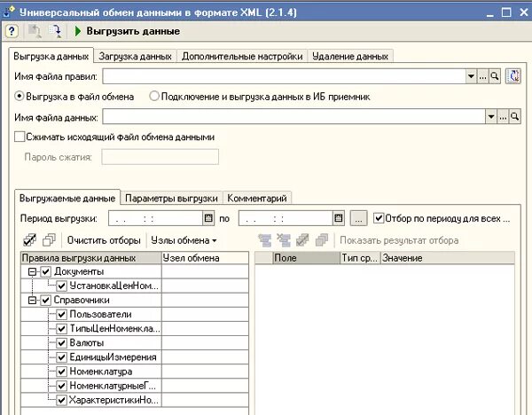Click disabled check all filters icon
Image resolution: width=532 pixels, height=415 pixels.
302,240
